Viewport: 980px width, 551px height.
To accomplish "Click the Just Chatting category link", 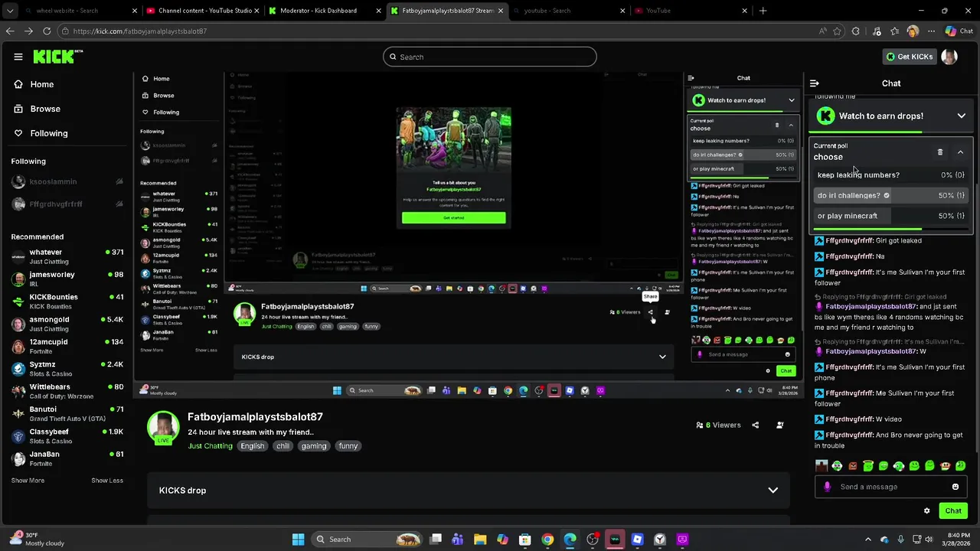I will (x=210, y=446).
